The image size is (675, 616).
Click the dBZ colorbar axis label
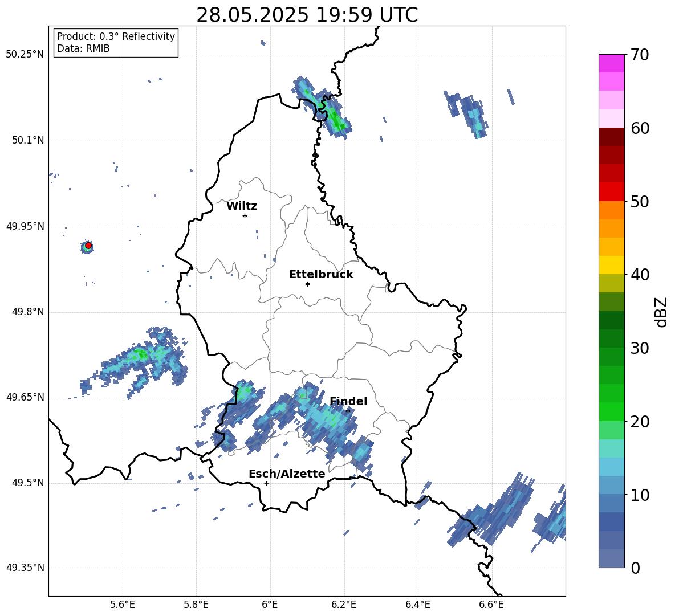[662, 312]
